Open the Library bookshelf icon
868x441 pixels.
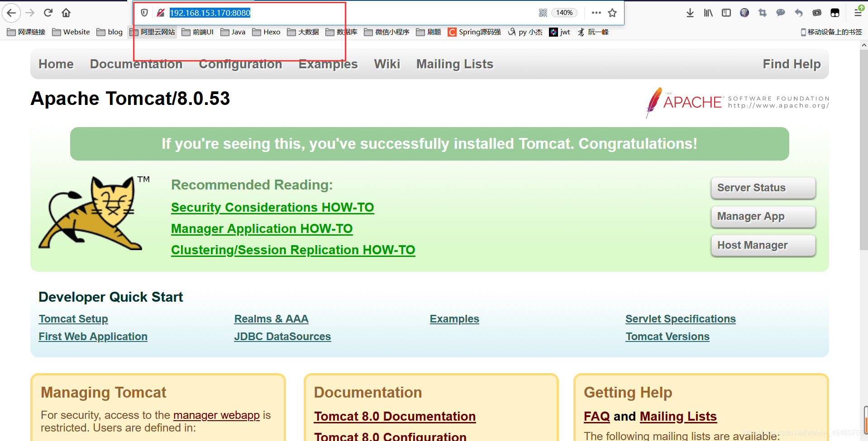click(x=708, y=13)
